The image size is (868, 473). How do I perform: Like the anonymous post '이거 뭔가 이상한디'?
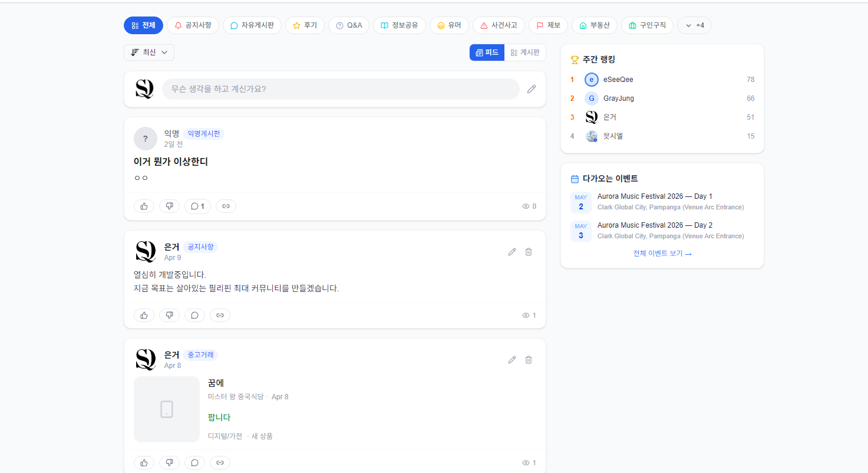(144, 206)
